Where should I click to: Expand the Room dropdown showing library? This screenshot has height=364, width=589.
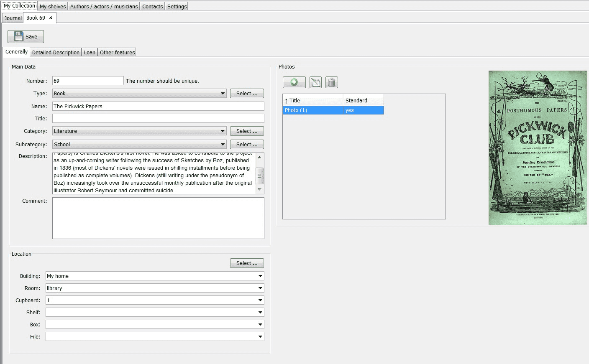coord(260,288)
